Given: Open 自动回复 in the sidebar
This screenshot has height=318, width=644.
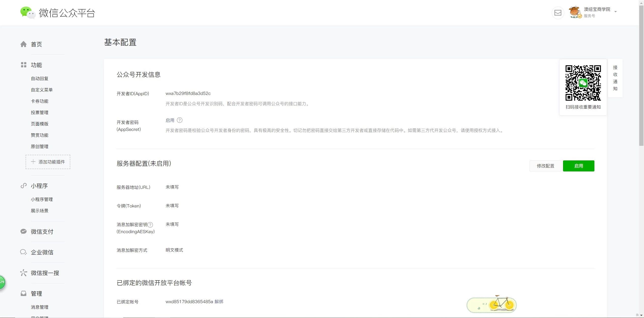Looking at the screenshot, I should [39, 79].
